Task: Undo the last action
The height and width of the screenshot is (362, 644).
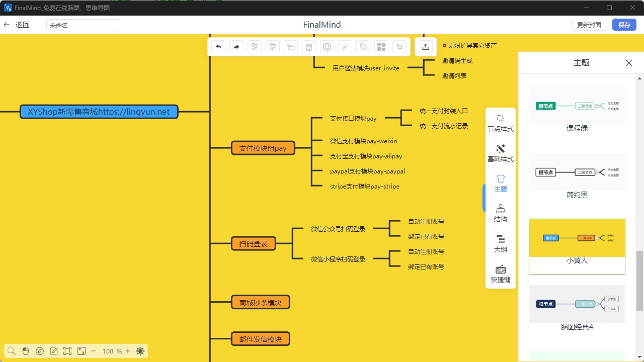Action: click(218, 46)
